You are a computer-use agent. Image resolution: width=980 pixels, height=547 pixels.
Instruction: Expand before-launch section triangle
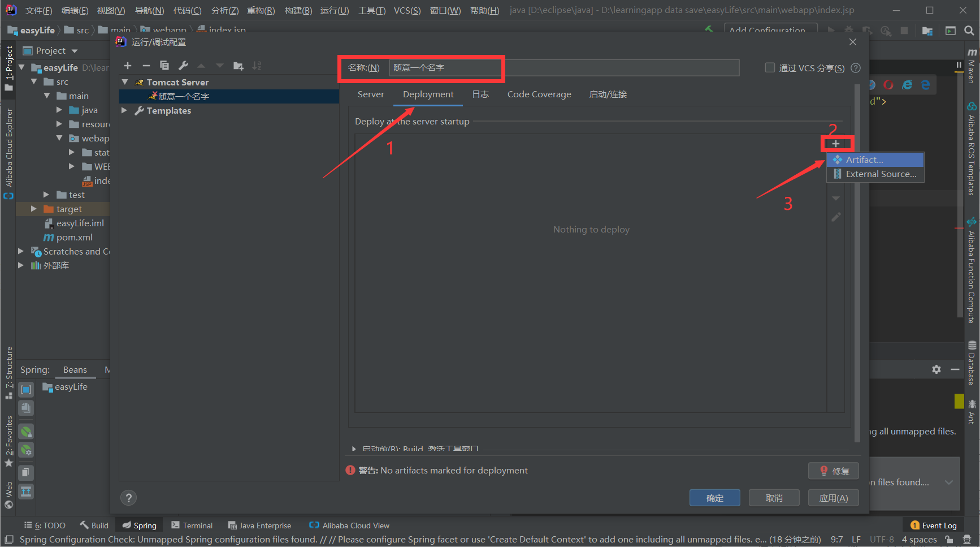click(354, 448)
